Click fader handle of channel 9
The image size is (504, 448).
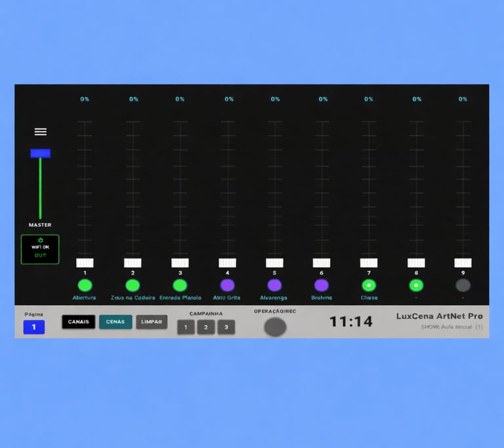tap(463, 263)
